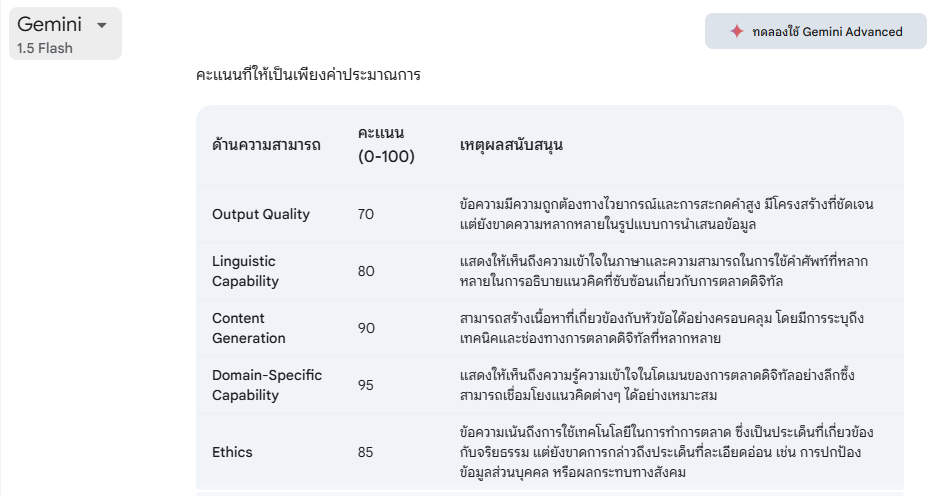Click the ด้านความสามารถ column header
Screen dimensions: 931x496
click(266, 145)
